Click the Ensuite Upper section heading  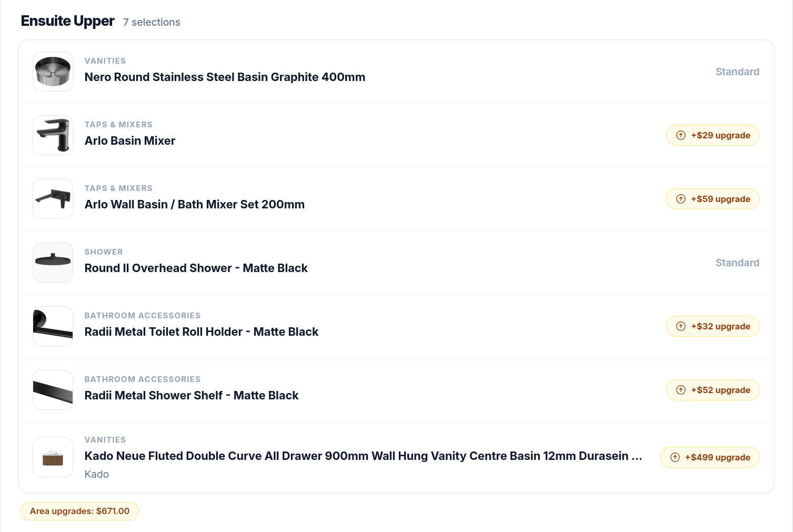[x=67, y=21]
